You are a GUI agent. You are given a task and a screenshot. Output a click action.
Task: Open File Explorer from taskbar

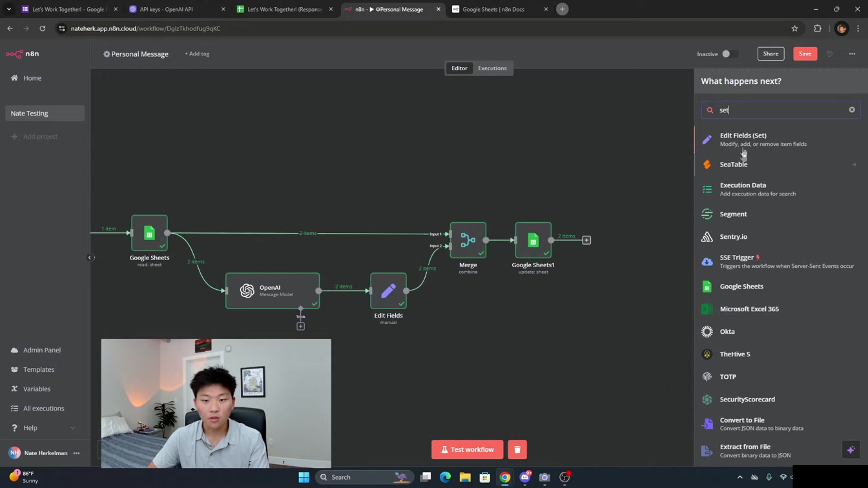465,478
